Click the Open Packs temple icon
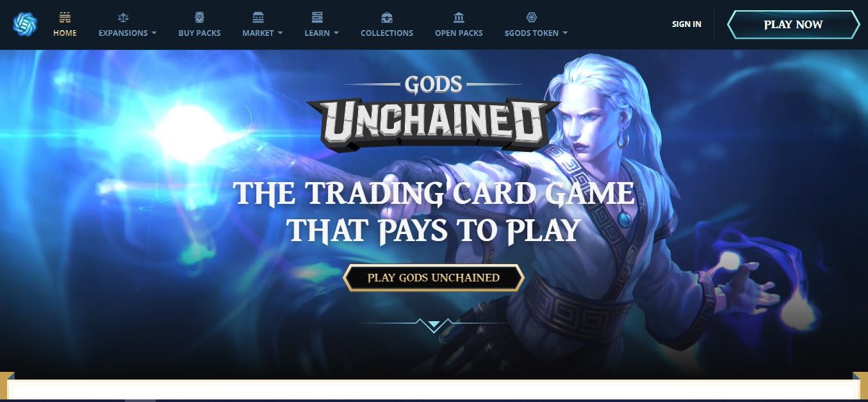Viewport: 868px width, 402px height. pos(459,17)
